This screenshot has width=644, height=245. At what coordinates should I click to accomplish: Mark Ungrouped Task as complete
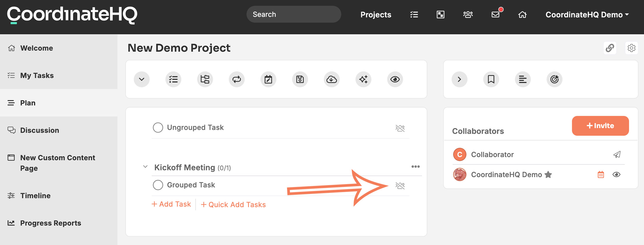click(158, 128)
